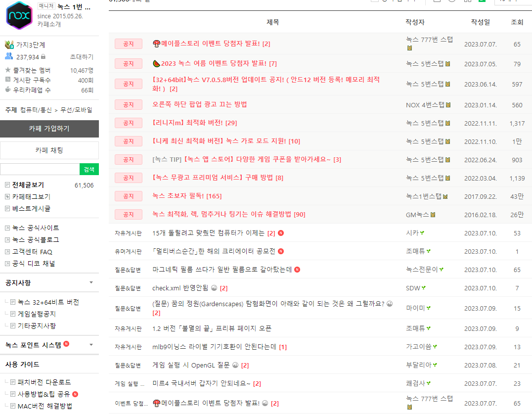Image resolution: width=532 pixels, height=415 pixels.
Task: Click the tag icon beside 카페태그보기
Action: (x=7, y=197)
